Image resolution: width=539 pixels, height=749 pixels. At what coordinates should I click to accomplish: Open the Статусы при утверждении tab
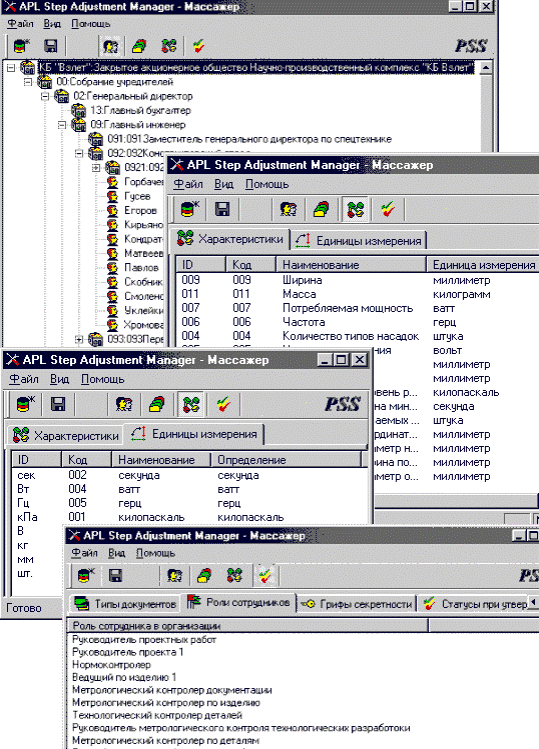point(476,604)
